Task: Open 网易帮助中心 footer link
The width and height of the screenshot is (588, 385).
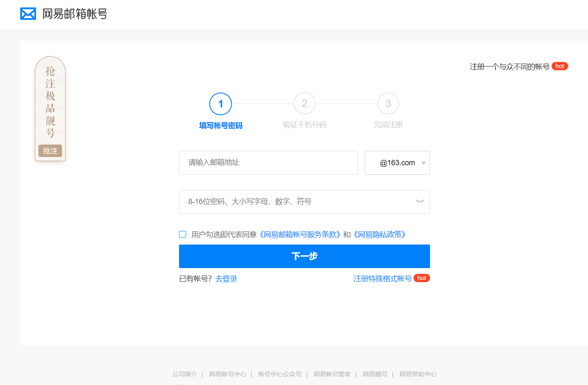Action: (418, 374)
